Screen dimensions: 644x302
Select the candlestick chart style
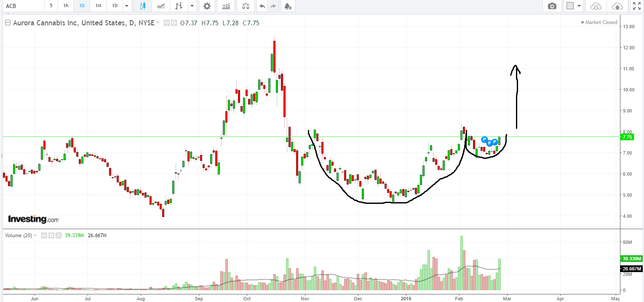142,6
